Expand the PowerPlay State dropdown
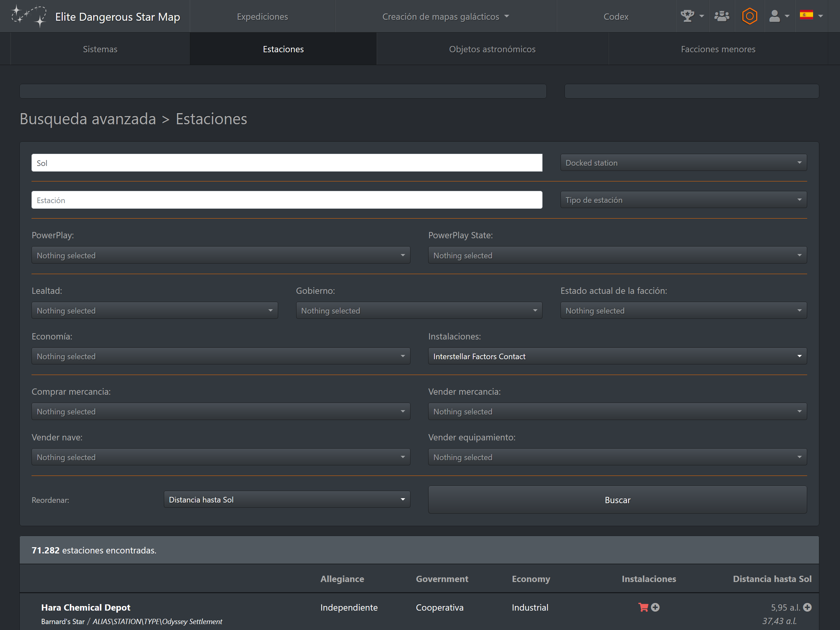The width and height of the screenshot is (840, 630). click(617, 255)
